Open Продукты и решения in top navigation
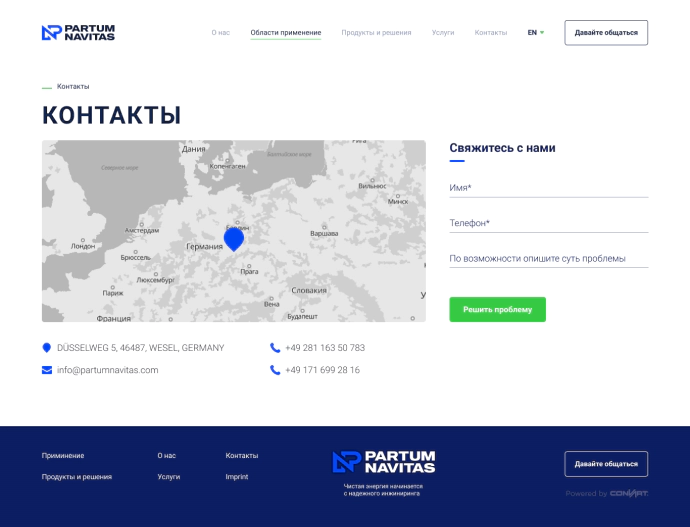Image resolution: width=690 pixels, height=527 pixels. click(x=376, y=33)
